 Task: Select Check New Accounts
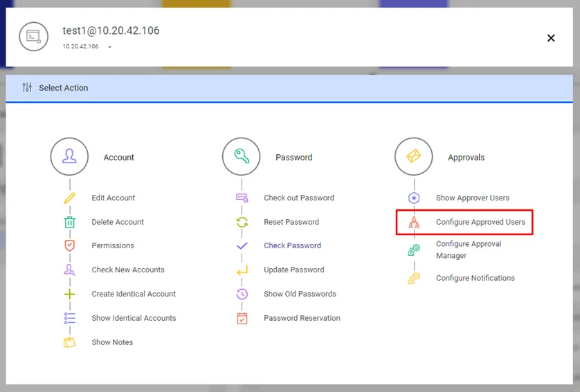(x=128, y=270)
